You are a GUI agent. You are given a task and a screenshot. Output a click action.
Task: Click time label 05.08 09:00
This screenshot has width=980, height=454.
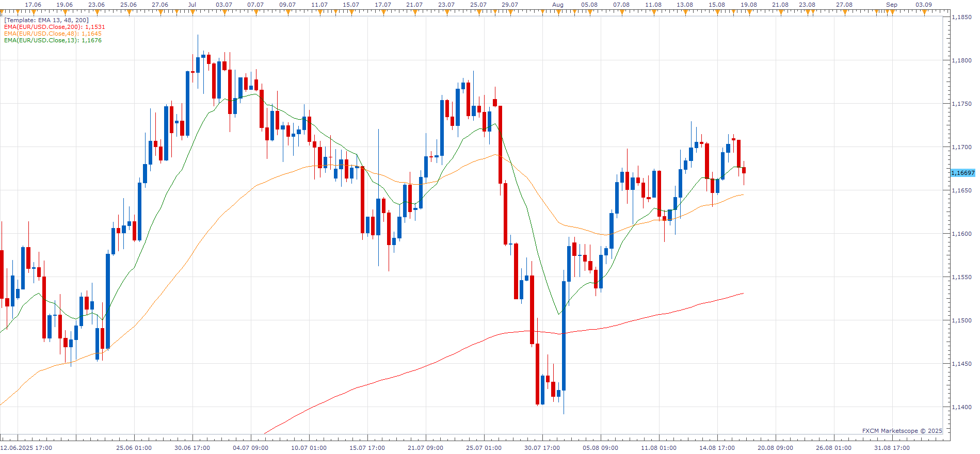tap(600, 448)
